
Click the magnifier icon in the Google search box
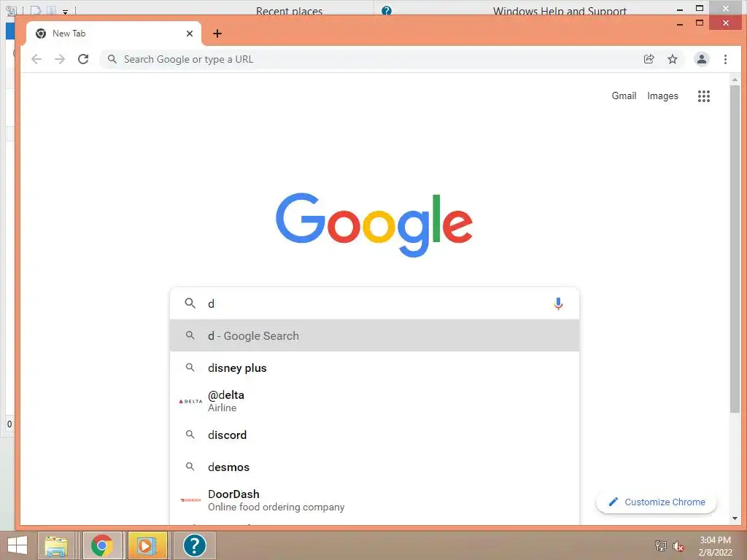pyautogui.click(x=190, y=303)
